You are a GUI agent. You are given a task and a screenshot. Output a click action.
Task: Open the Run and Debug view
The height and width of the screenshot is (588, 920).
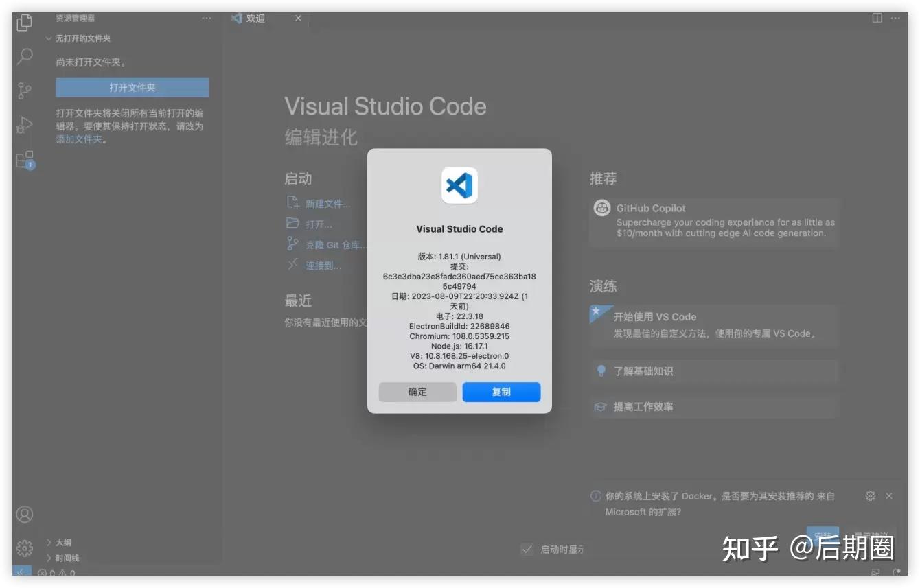pos(25,125)
